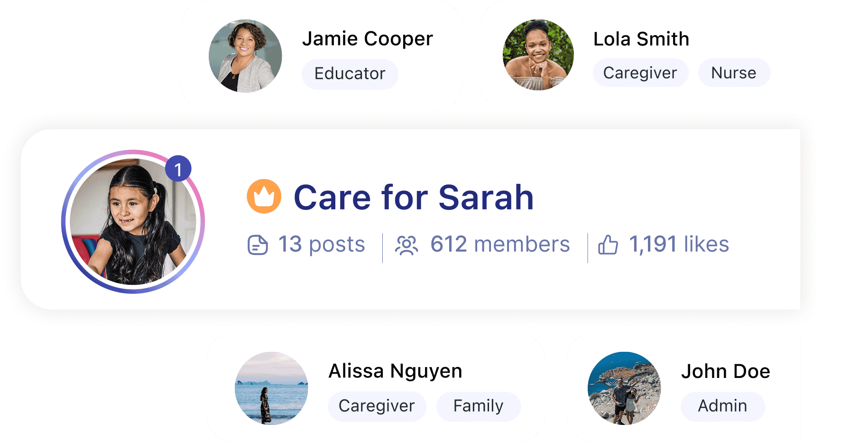Click the thumbs-up likes icon

pyautogui.click(x=608, y=245)
